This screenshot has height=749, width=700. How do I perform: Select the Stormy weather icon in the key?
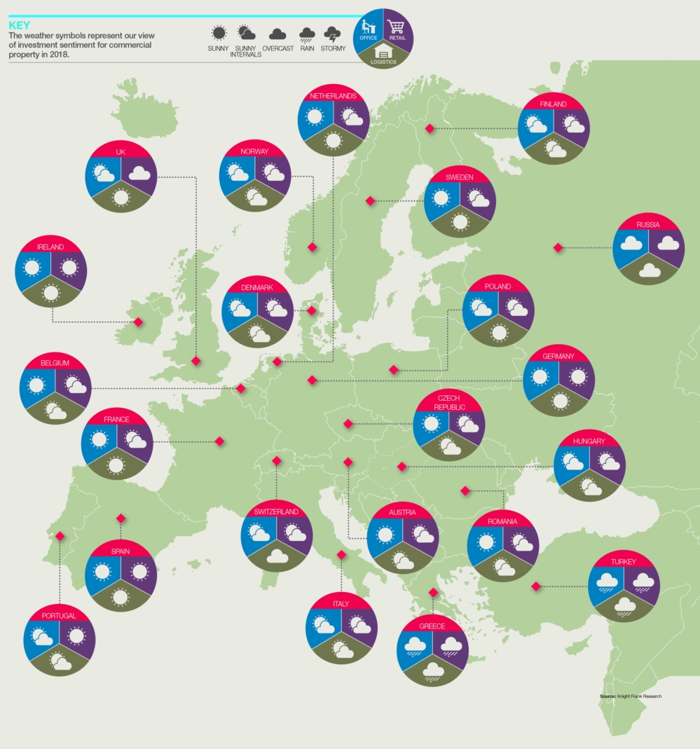coord(332,34)
